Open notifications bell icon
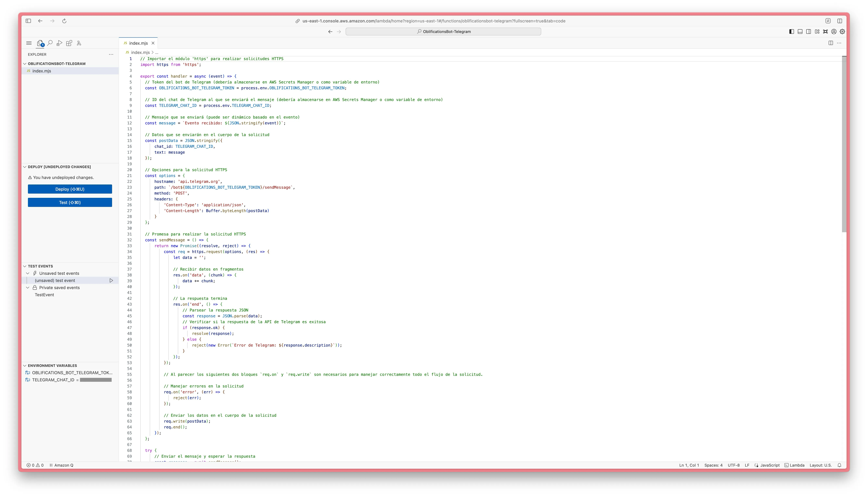 pyautogui.click(x=839, y=465)
